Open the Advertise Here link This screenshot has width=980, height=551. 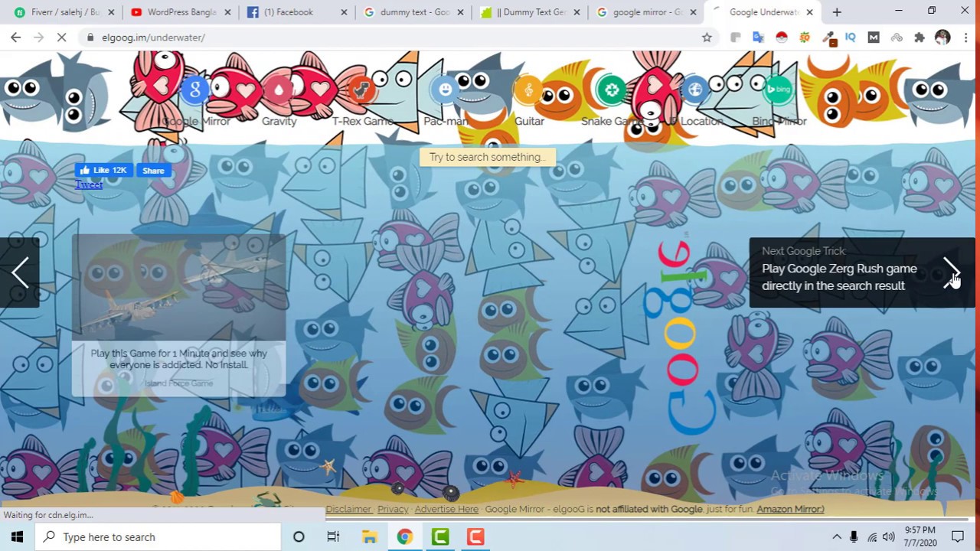pyautogui.click(x=446, y=509)
